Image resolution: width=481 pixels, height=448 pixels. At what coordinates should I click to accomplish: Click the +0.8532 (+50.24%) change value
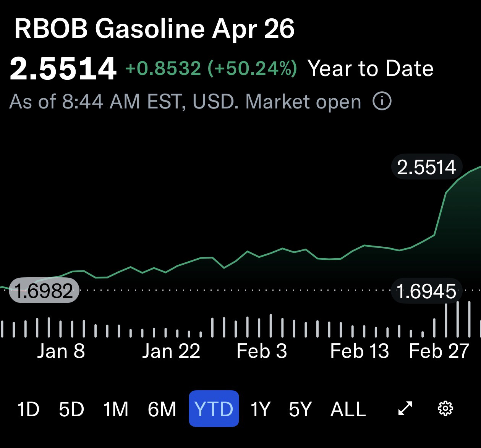(211, 69)
